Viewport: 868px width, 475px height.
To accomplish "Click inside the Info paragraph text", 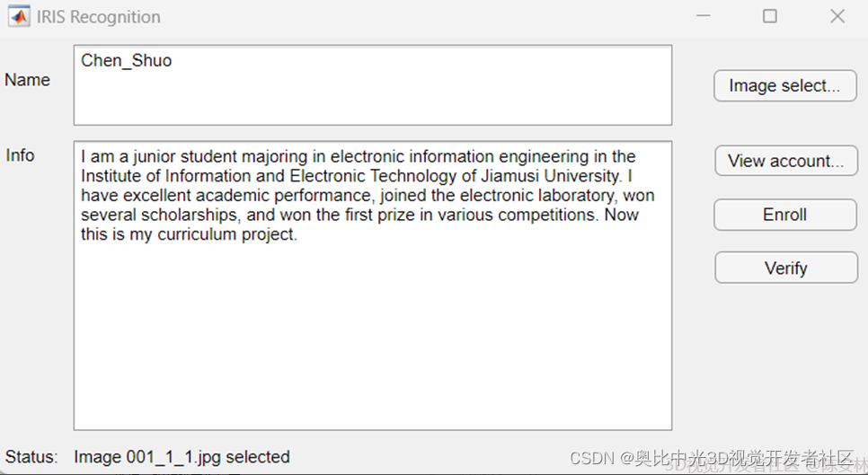I will (359, 196).
